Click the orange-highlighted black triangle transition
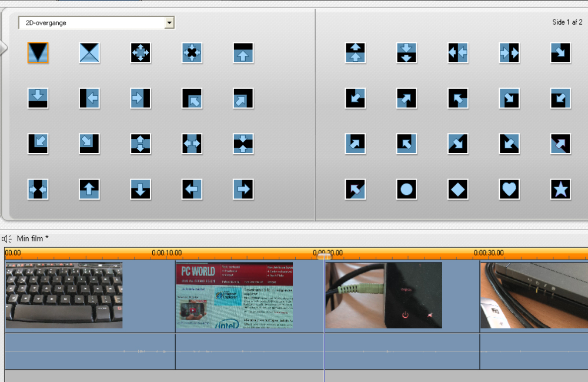 tap(38, 53)
